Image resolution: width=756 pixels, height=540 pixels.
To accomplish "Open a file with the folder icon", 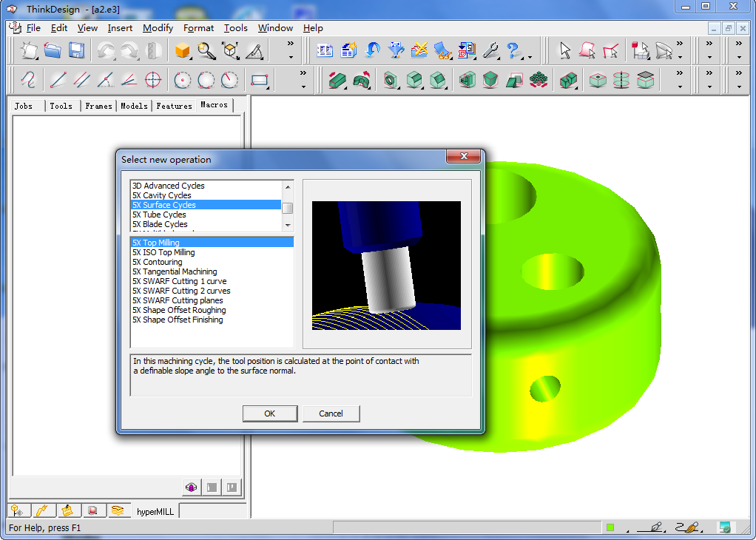I will click(x=53, y=50).
